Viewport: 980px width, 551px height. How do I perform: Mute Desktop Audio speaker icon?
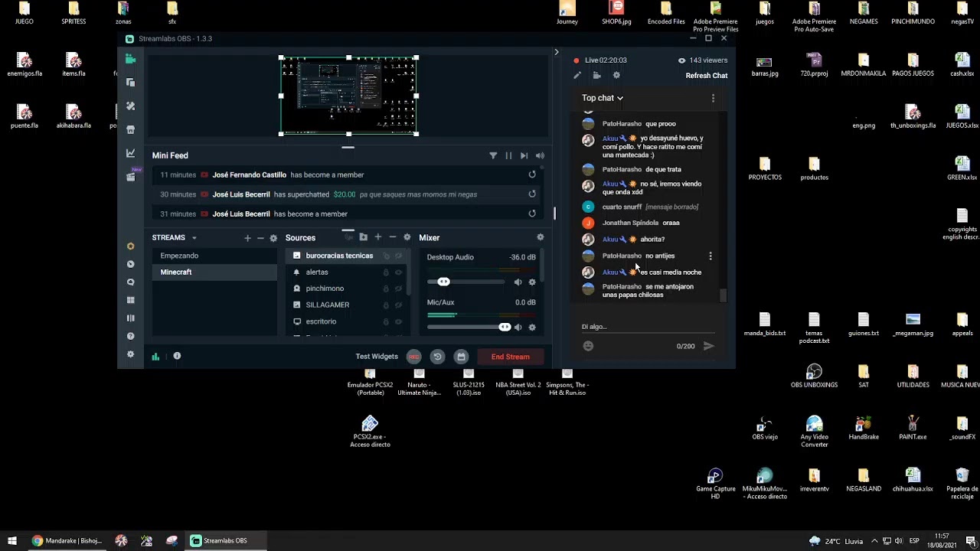click(518, 282)
